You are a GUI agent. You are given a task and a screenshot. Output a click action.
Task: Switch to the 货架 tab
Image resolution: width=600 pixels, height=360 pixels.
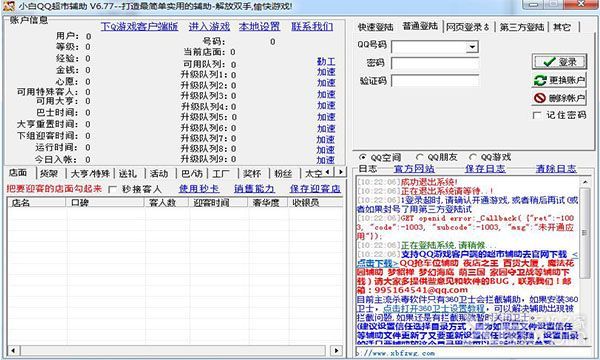49,174
